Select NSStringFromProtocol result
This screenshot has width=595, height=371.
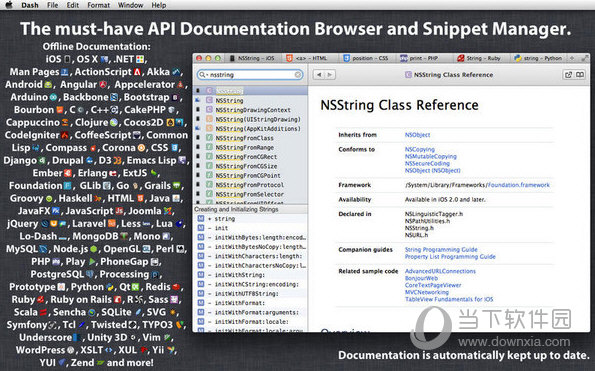coord(250,185)
